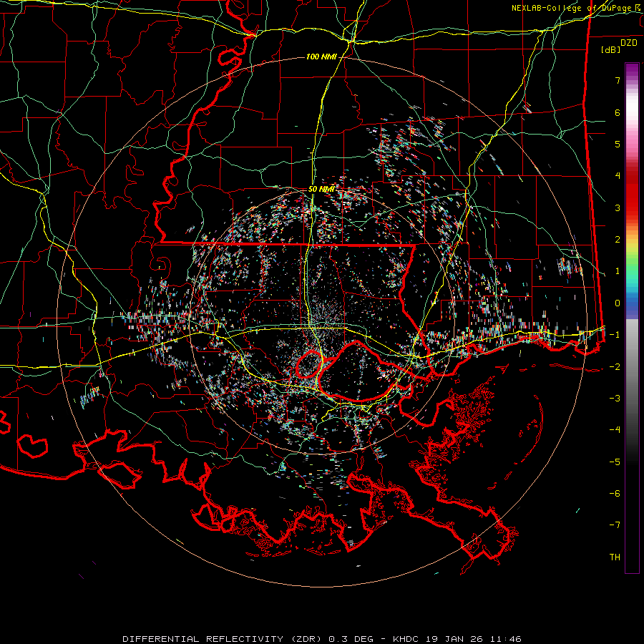Click the -6 value on color scale
The image size is (644, 644).
tap(615, 494)
